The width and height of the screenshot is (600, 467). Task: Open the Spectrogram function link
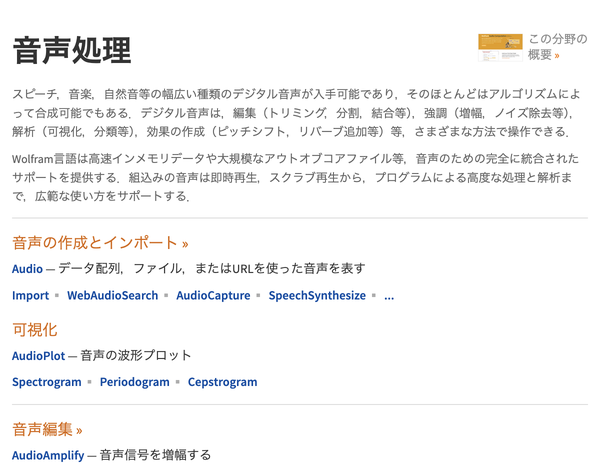(x=47, y=382)
